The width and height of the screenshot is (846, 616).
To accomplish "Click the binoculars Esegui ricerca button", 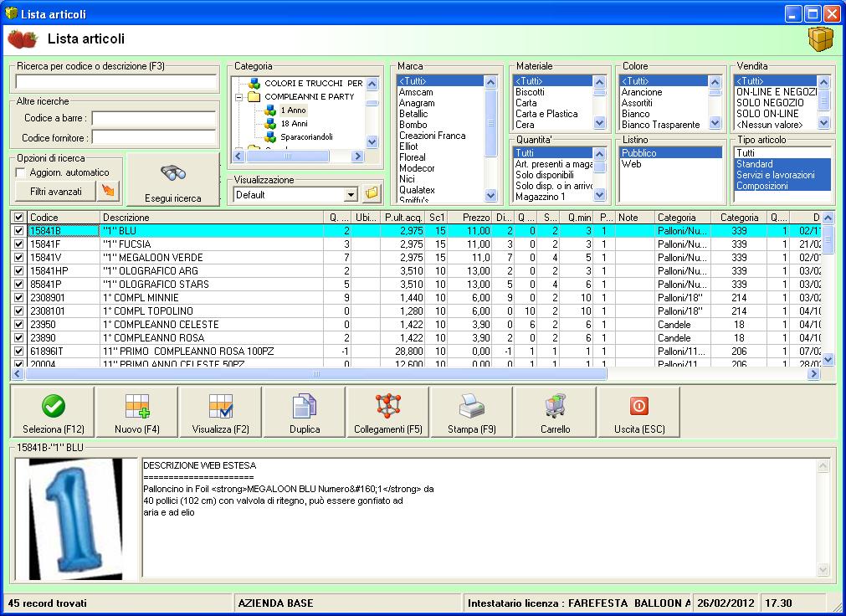I will (173, 180).
